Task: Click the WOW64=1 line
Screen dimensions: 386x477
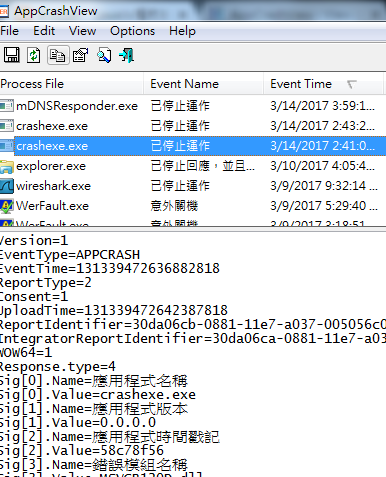Action: pos(26,353)
